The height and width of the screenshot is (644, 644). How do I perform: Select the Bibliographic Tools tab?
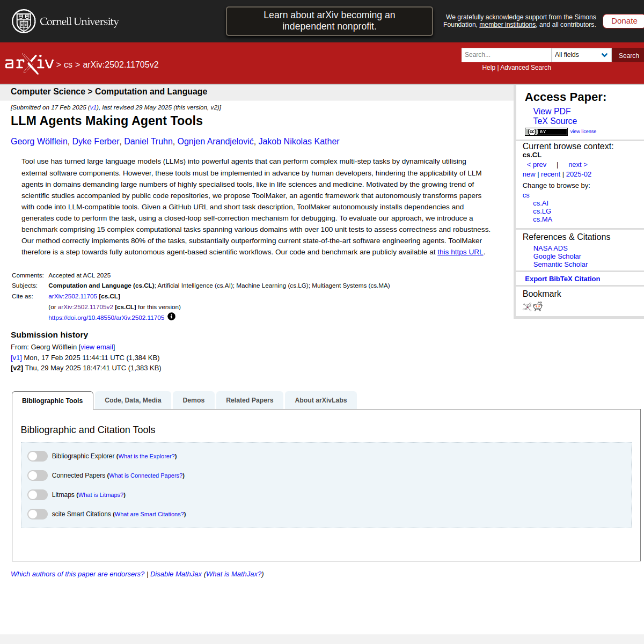pyautogui.click(x=53, y=400)
